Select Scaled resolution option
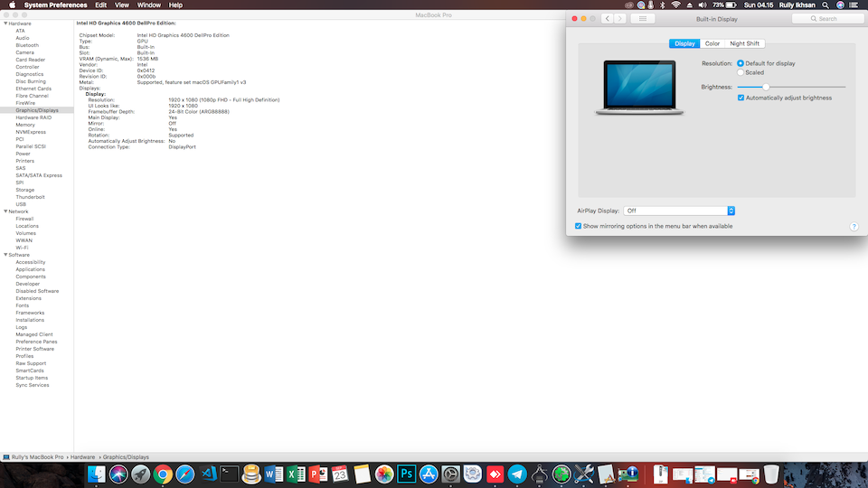 pyautogui.click(x=741, y=72)
